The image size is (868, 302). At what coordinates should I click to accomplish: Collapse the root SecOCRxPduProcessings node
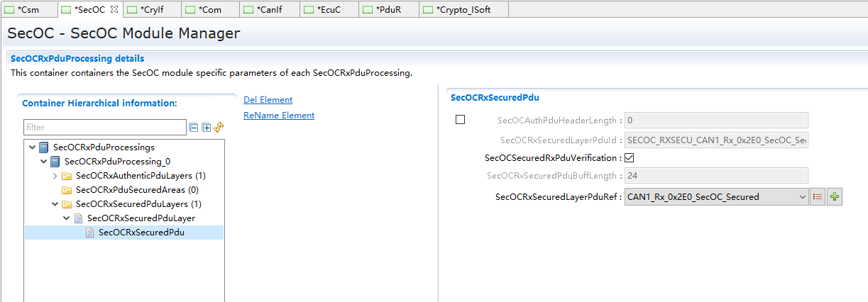(33, 147)
